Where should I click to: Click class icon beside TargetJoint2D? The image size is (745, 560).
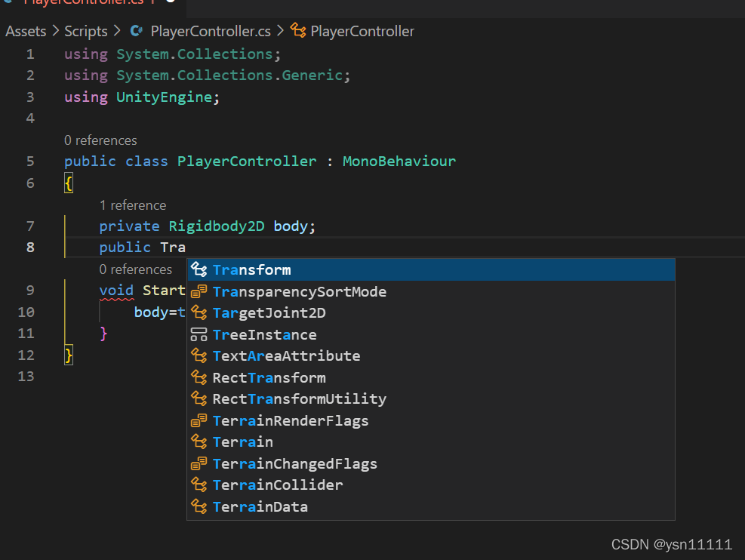(x=199, y=312)
